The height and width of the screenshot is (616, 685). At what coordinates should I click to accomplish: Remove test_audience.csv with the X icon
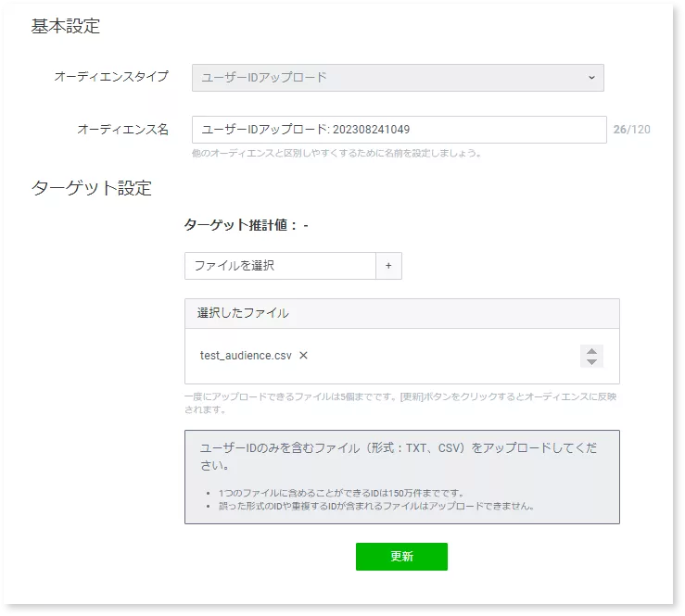(x=303, y=356)
